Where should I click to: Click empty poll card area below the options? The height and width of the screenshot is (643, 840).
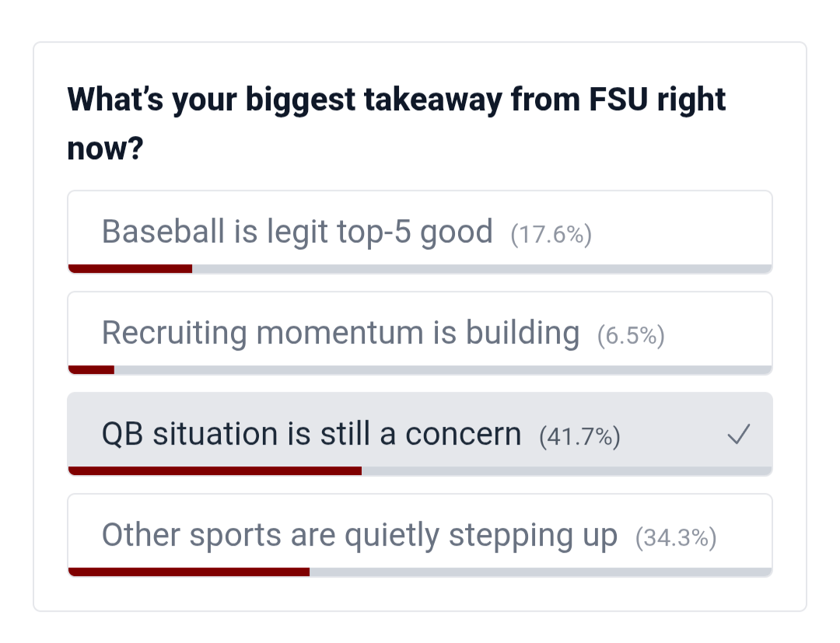pyautogui.click(x=420, y=595)
